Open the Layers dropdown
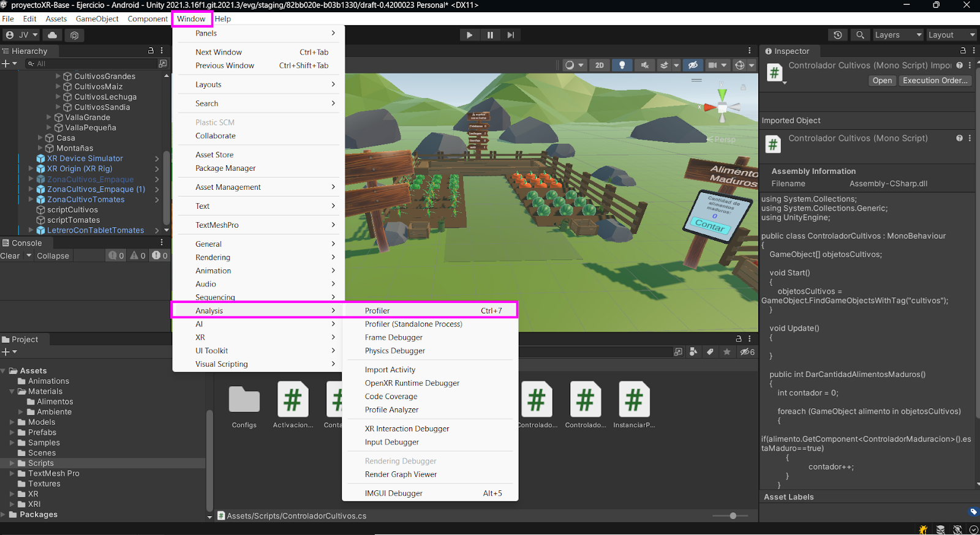Image resolution: width=980 pixels, height=535 pixels. coord(898,35)
